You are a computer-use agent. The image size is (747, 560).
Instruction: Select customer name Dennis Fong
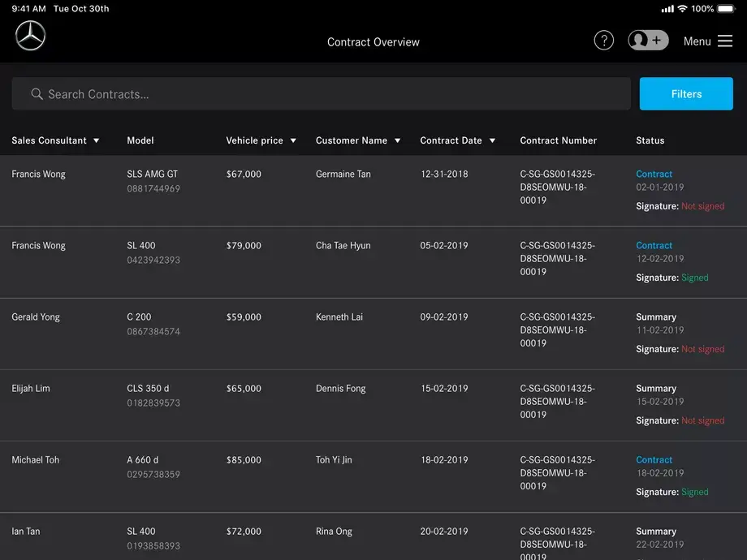tap(341, 388)
